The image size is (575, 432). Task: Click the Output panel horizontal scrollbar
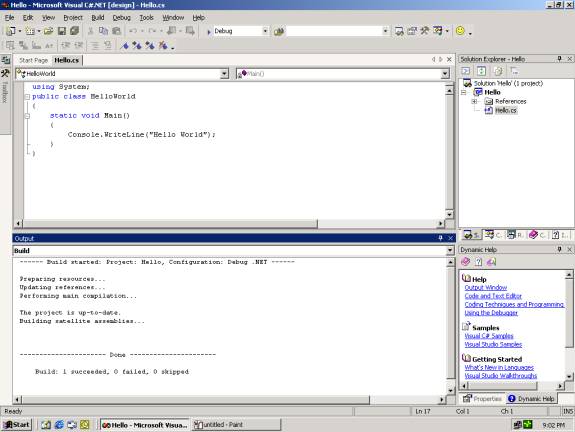tap(230, 399)
